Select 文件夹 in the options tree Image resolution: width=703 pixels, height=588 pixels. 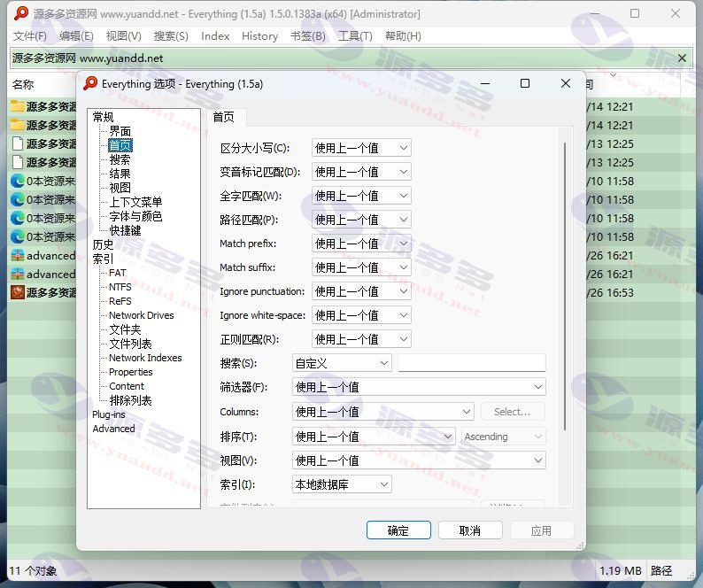pos(126,329)
